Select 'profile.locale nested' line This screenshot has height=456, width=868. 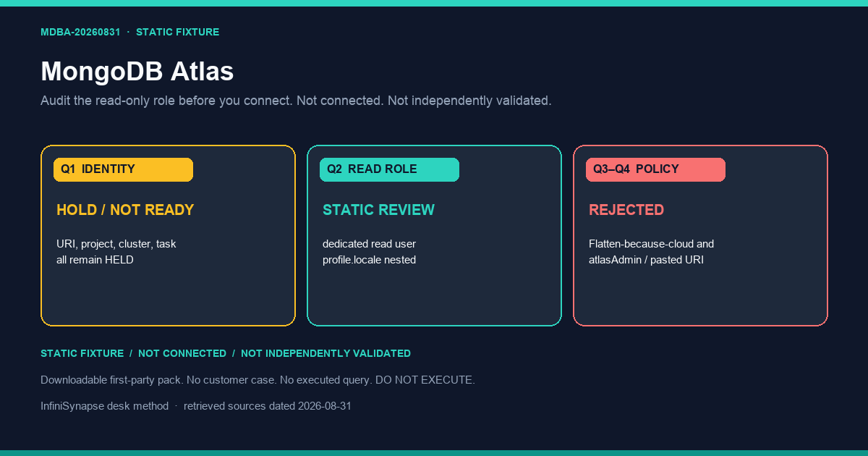(x=369, y=260)
